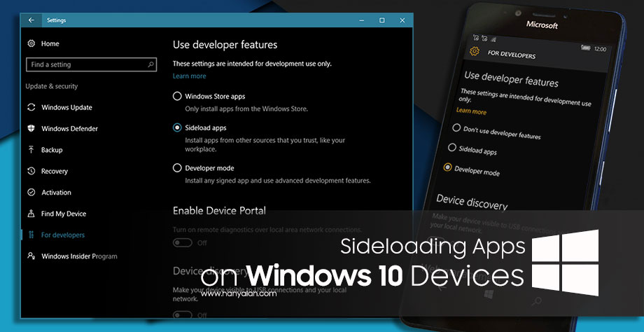Toggle the Enable Device Portal switch

[183, 243]
